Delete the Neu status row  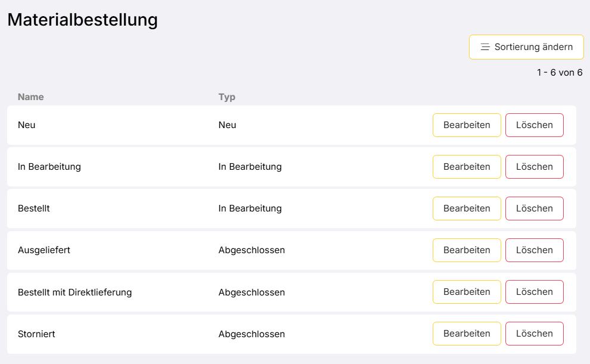(x=534, y=125)
